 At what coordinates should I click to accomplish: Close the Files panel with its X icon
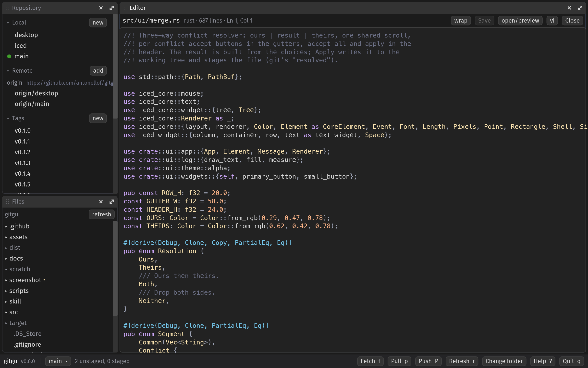(101, 202)
